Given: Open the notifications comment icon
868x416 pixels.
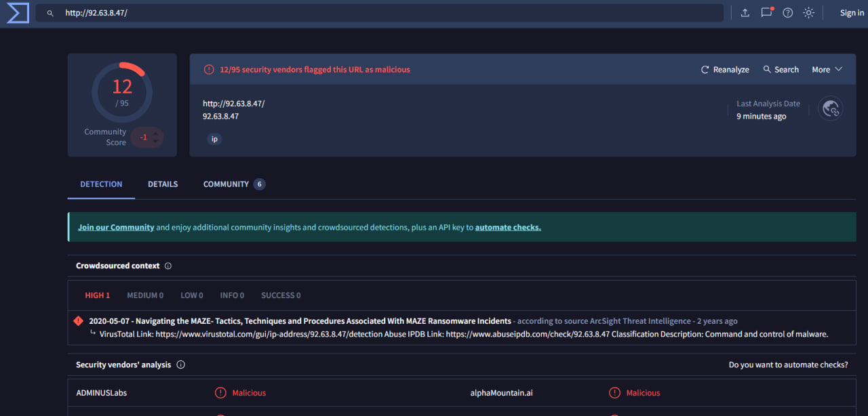Looking at the screenshot, I should click(x=766, y=13).
